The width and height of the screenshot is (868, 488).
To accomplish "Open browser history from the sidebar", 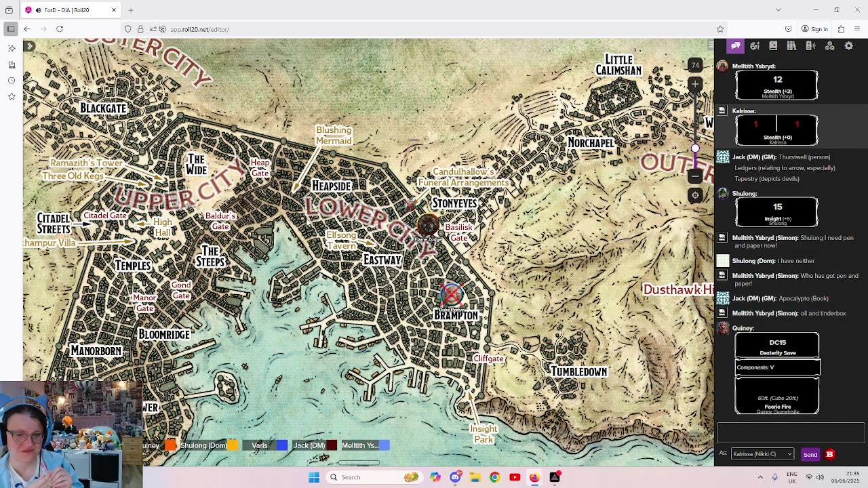I will 12,81.
